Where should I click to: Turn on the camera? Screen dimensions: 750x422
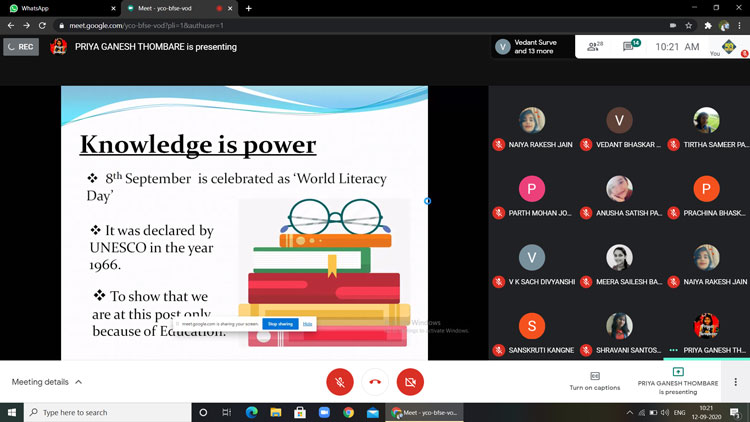[x=410, y=381]
